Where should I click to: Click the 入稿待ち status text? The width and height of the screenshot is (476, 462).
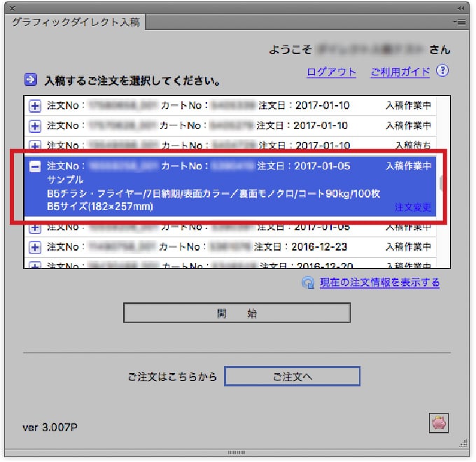[413, 146]
